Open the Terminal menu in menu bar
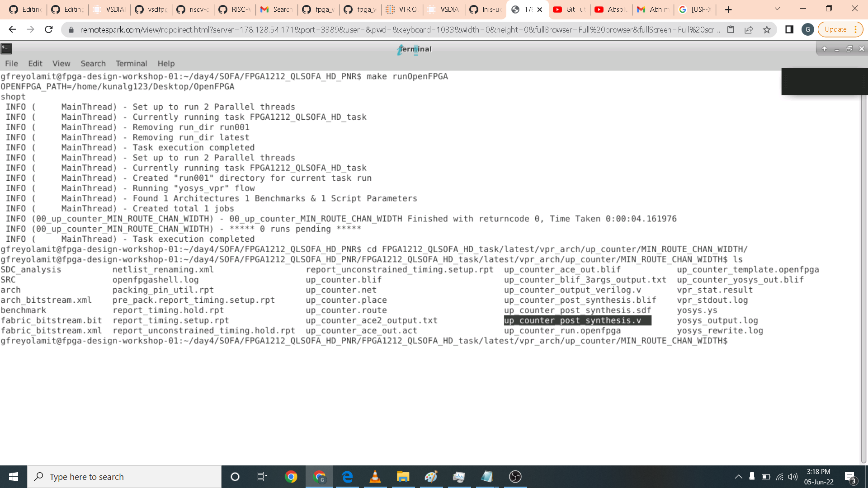868x488 pixels. coord(131,64)
